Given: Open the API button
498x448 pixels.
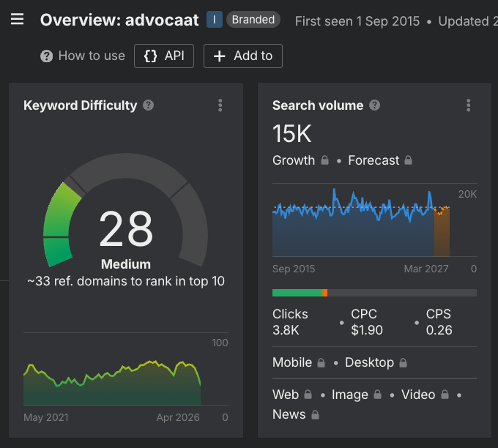Looking at the screenshot, I should point(164,56).
